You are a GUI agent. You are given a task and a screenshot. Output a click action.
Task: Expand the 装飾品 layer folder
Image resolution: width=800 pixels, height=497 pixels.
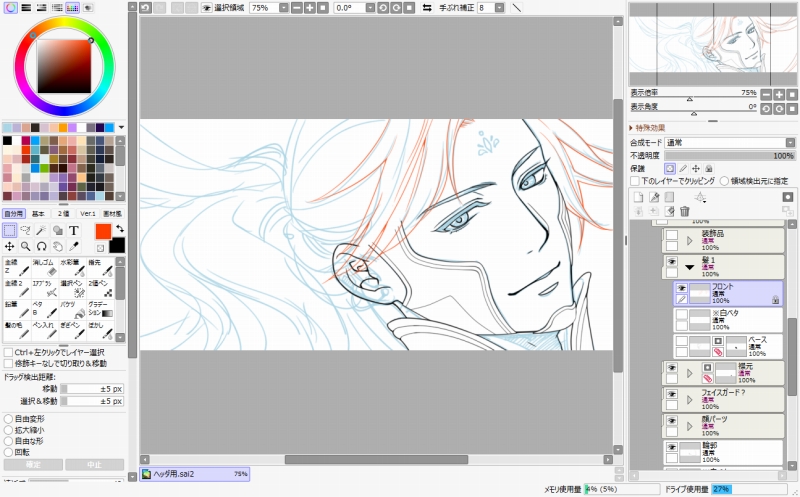point(690,240)
